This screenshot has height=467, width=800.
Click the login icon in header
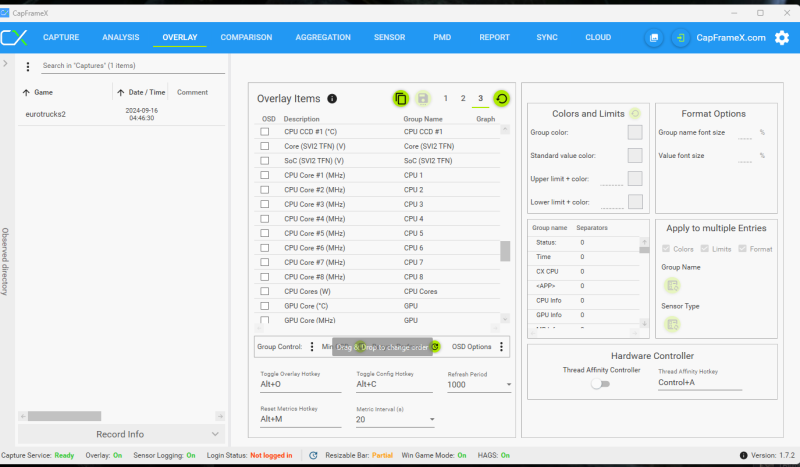click(x=680, y=37)
